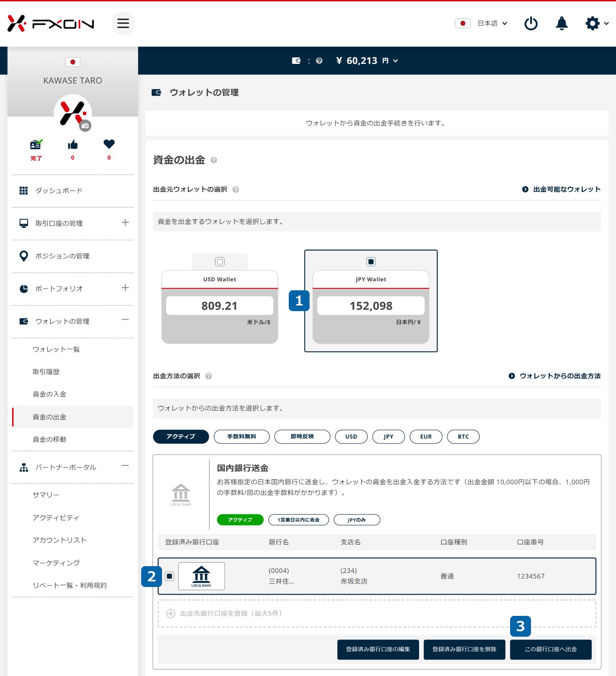Screen dimensions: 616x676
Task: Expand 取引口座の管理 plus icon
Action: point(125,223)
